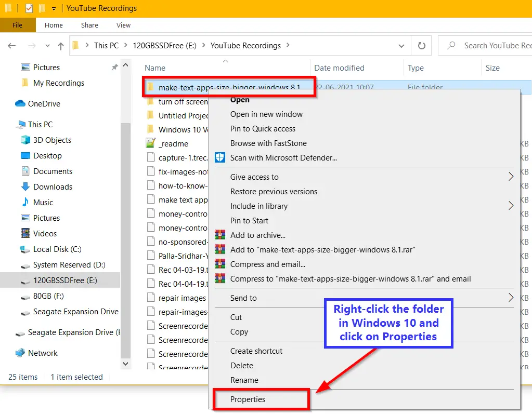Select pinned Pictures in Quick access
This screenshot has height=414, width=532.
(x=46, y=68)
